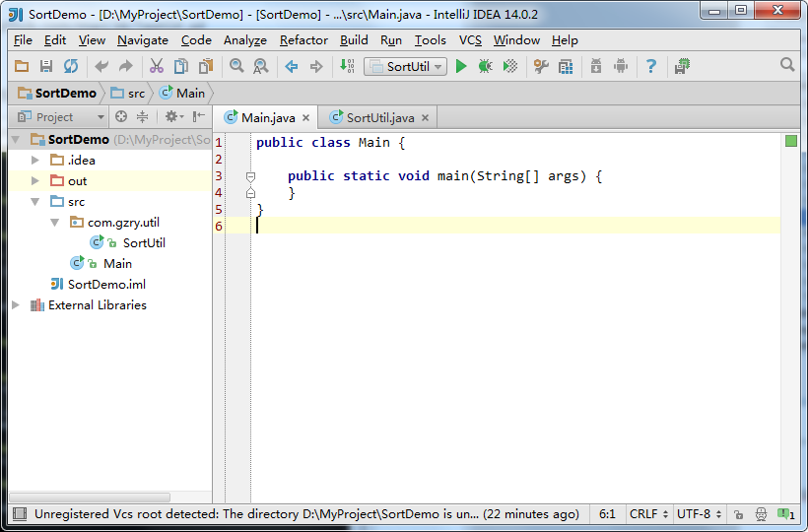Click the Forward navigation arrow
This screenshot has width=808, height=532.
point(316,66)
